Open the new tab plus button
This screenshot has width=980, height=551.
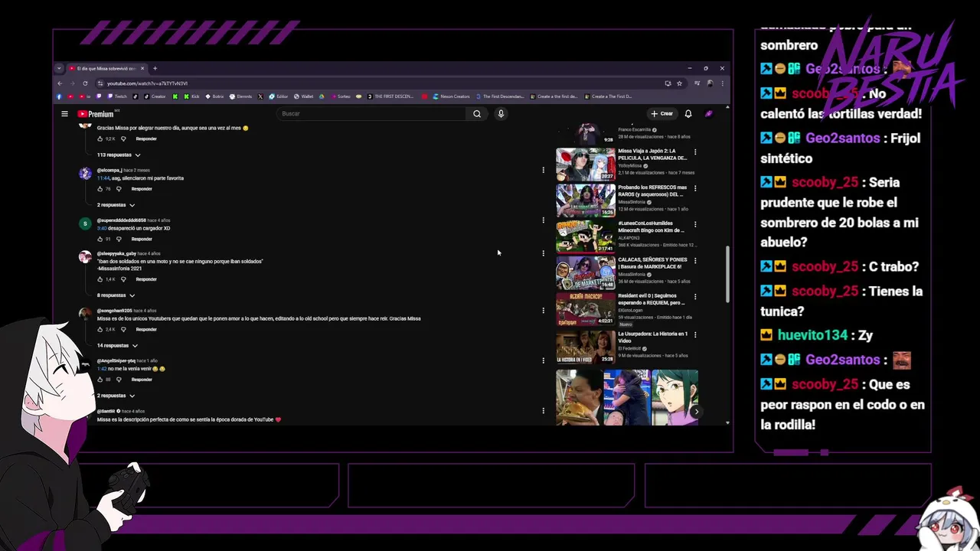(x=155, y=68)
